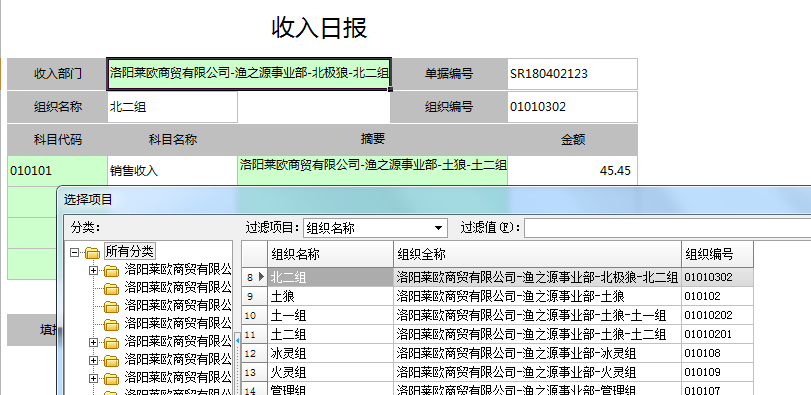Click the form's 组织名称 value 北二组

[x=172, y=107]
